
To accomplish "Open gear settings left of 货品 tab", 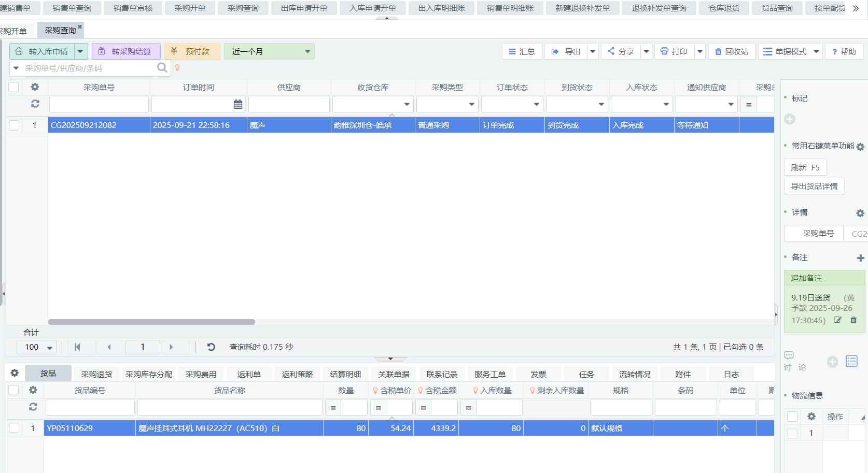I will click(15, 373).
